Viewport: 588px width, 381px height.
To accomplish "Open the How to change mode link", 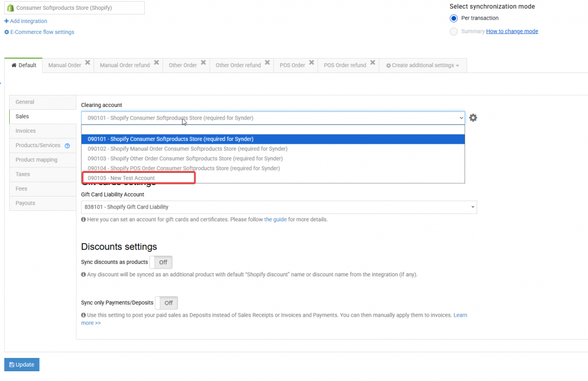I will (512, 32).
